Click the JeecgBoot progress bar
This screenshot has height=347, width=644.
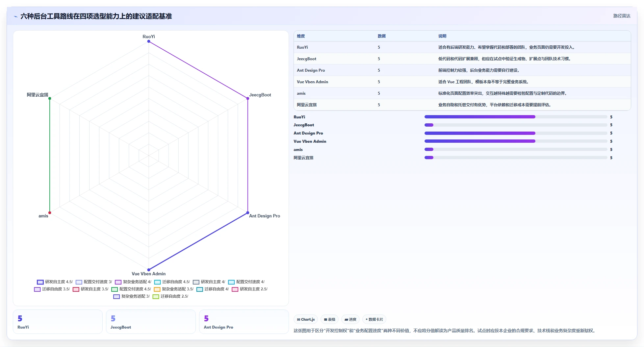[x=516, y=125]
